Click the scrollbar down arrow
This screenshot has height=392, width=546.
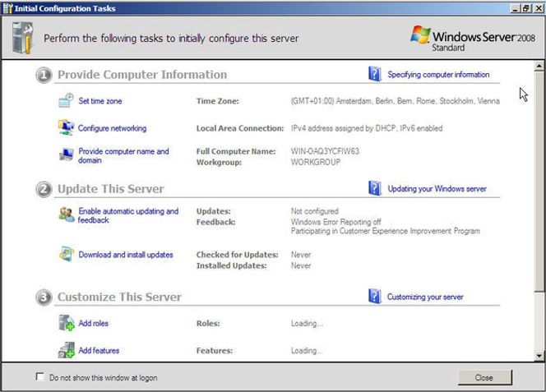tap(539, 356)
